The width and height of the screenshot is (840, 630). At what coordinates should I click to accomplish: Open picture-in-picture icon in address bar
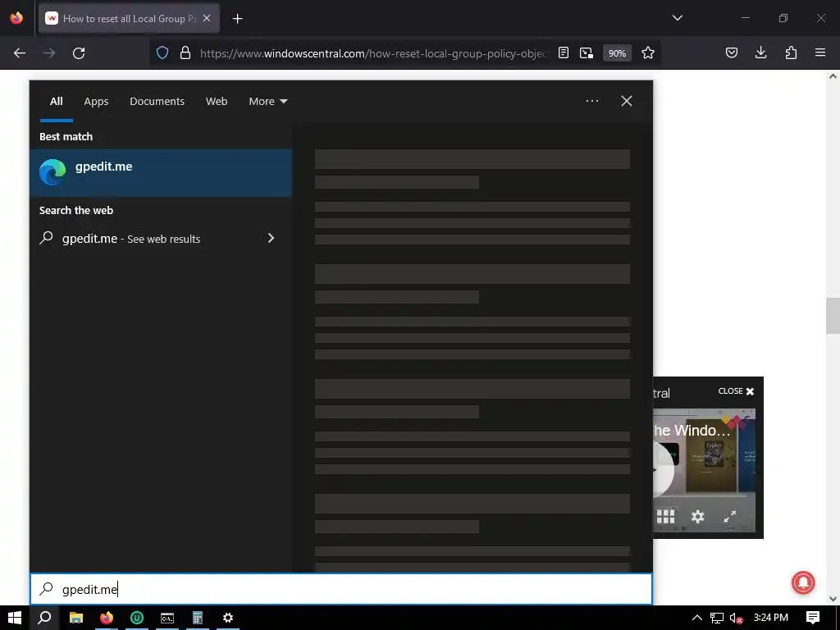point(587,52)
